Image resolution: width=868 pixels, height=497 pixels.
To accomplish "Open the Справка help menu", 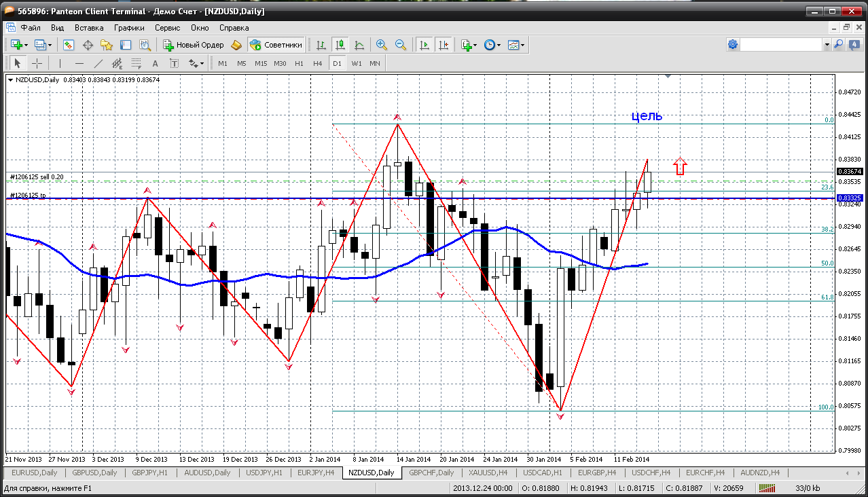I will (234, 28).
